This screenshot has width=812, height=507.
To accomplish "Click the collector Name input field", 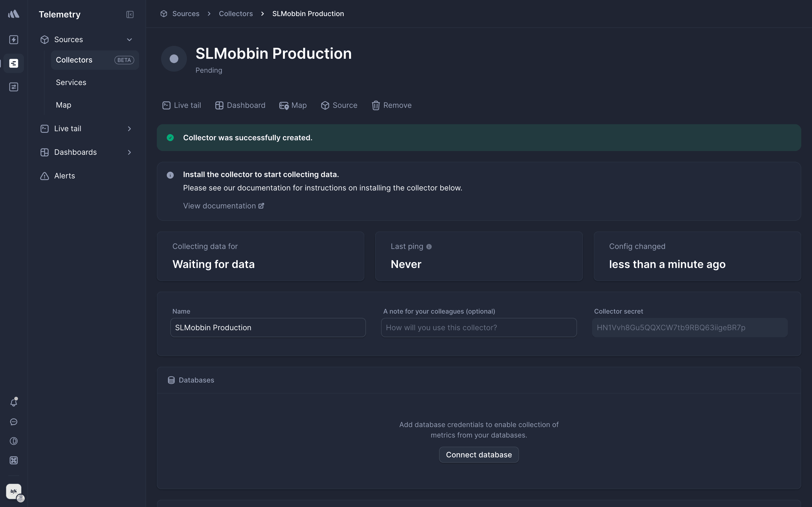I will (x=268, y=328).
